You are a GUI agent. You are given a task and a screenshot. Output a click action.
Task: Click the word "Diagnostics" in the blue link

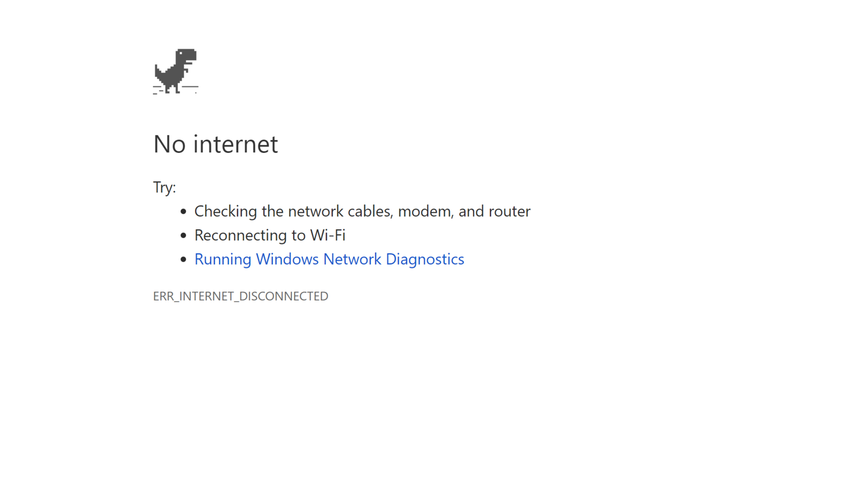tap(425, 259)
